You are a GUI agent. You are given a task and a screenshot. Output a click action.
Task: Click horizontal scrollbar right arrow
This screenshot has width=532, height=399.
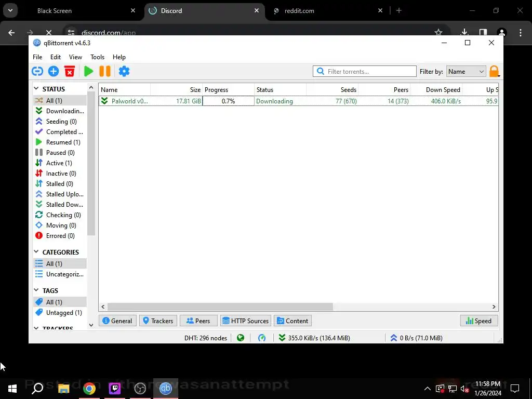point(494,307)
